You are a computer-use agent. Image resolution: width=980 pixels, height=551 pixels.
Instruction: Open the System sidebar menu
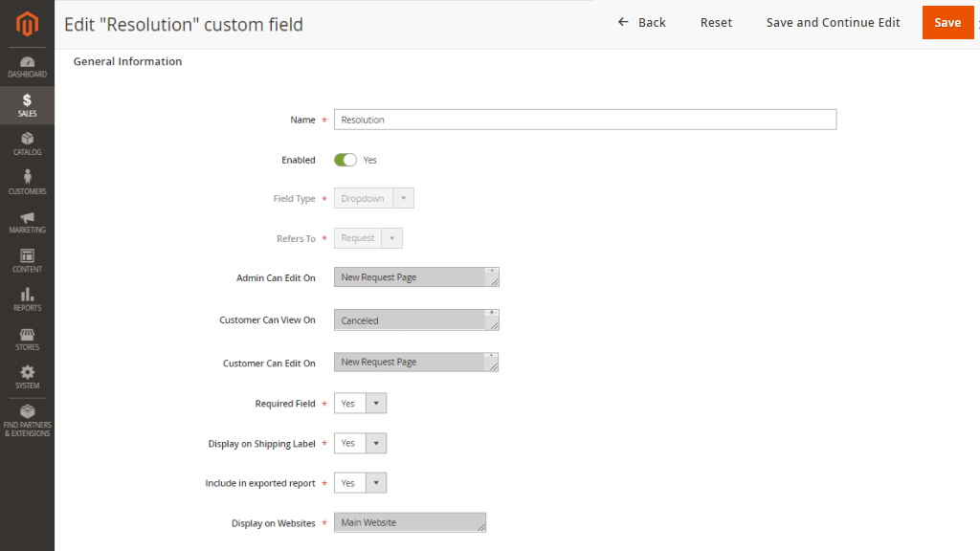pyautogui.click(x=27, y=377)
